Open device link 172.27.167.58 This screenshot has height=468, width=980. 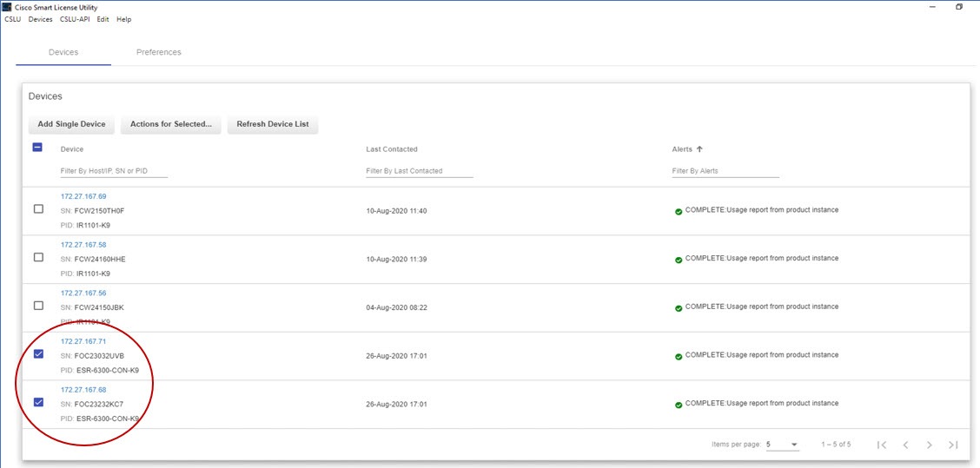click(x=83, y=245)
